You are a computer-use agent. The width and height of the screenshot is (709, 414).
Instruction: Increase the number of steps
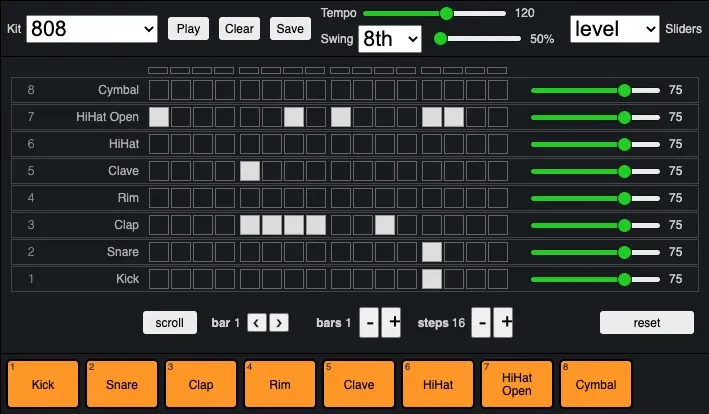506,322
